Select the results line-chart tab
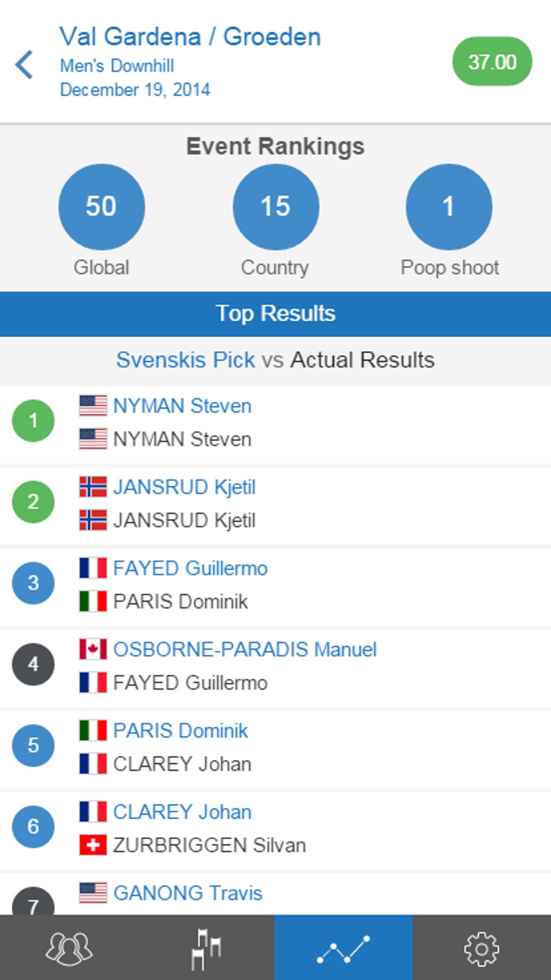551x980 pixels. point(343,948)
